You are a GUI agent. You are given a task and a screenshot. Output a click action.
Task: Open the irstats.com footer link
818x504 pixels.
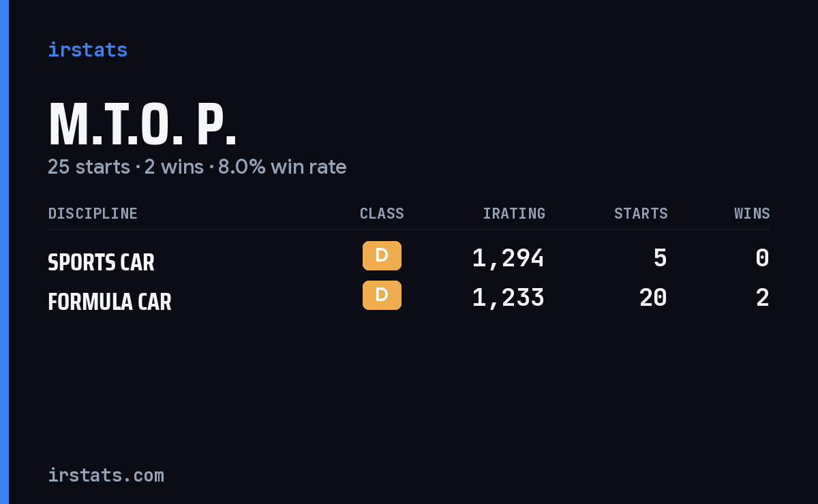coord(106,475)
